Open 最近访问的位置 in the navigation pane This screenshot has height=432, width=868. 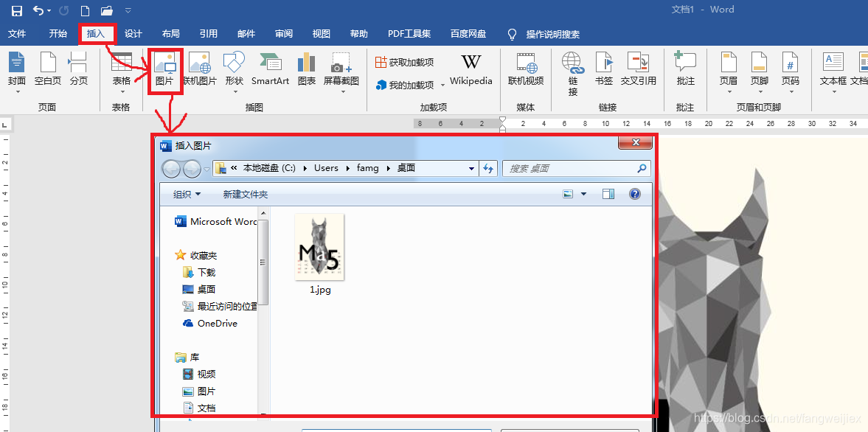[x=220, y=306]
